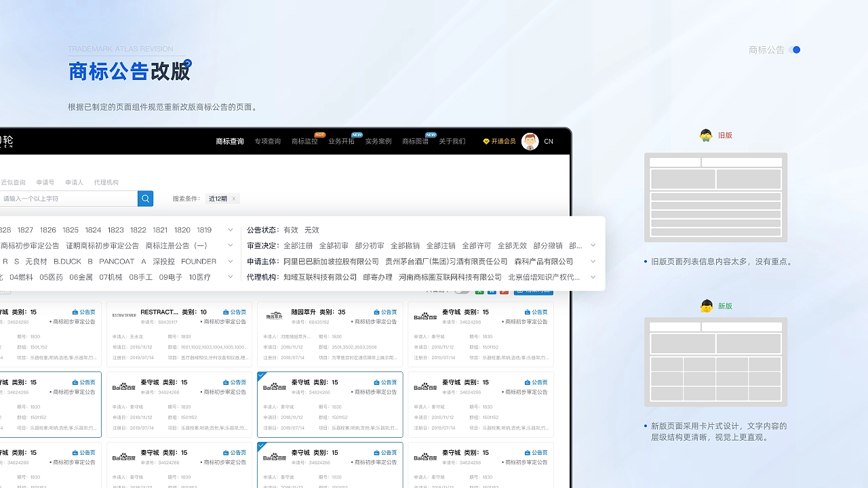Switch to the 专项查询 navigation tab
868x488 pixels.
(x=267, y=141)
